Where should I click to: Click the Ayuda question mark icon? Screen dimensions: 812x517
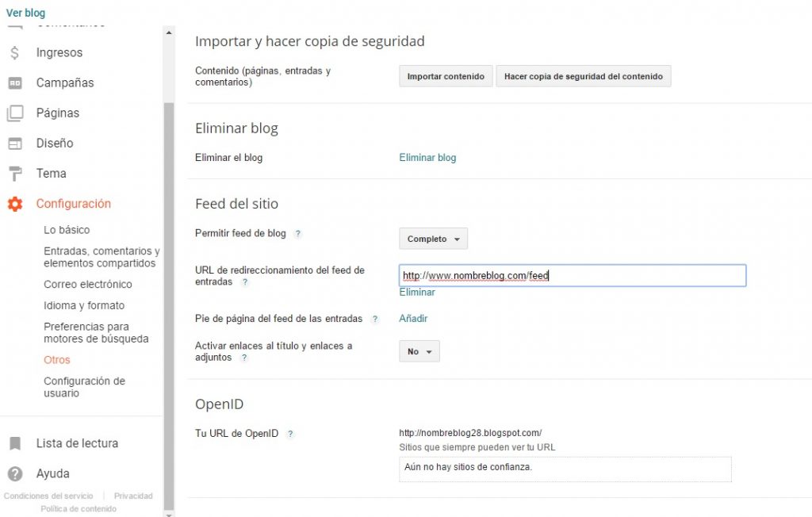[x=15, y=473]
